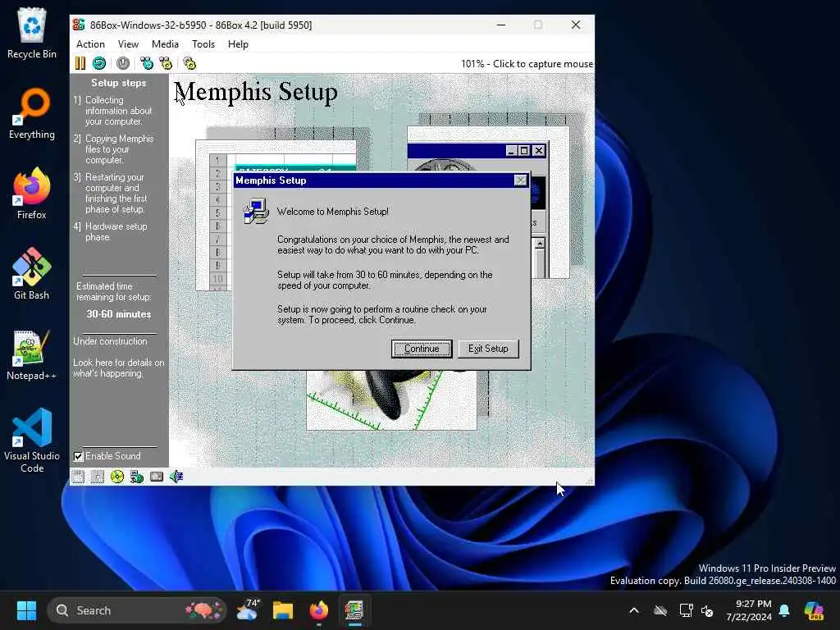Open File Explorer from the taskbar
The width and height of the screenshot is (840, 630).
(x=283, y=610)
